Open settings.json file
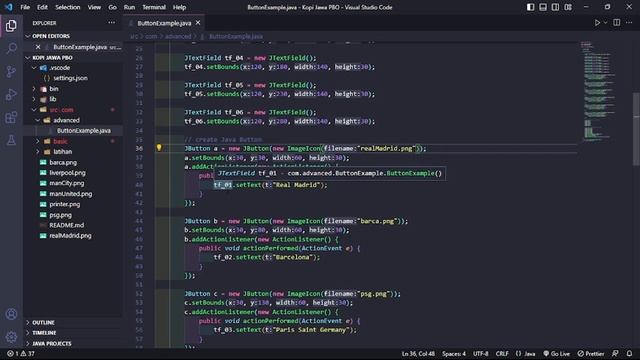 coord(70,78)
